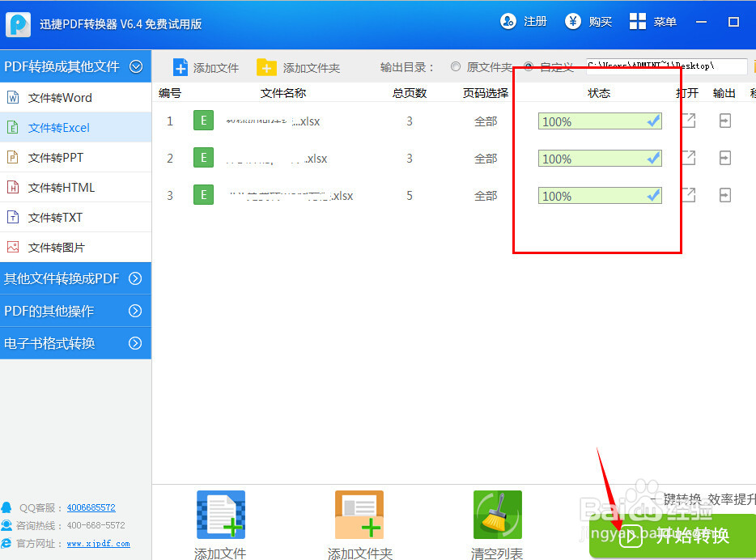Click the 编号 column header
This screenshot has height=560, width=756.
(170, 93)
